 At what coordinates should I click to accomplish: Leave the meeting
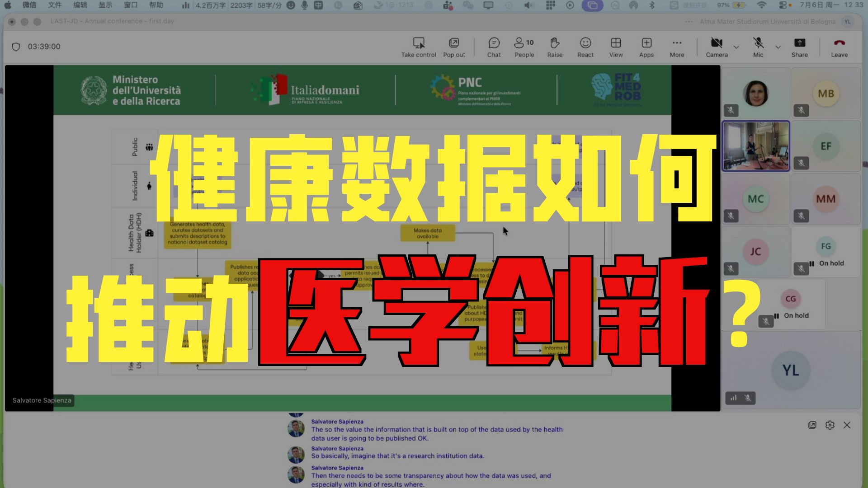tap(839, 47)
